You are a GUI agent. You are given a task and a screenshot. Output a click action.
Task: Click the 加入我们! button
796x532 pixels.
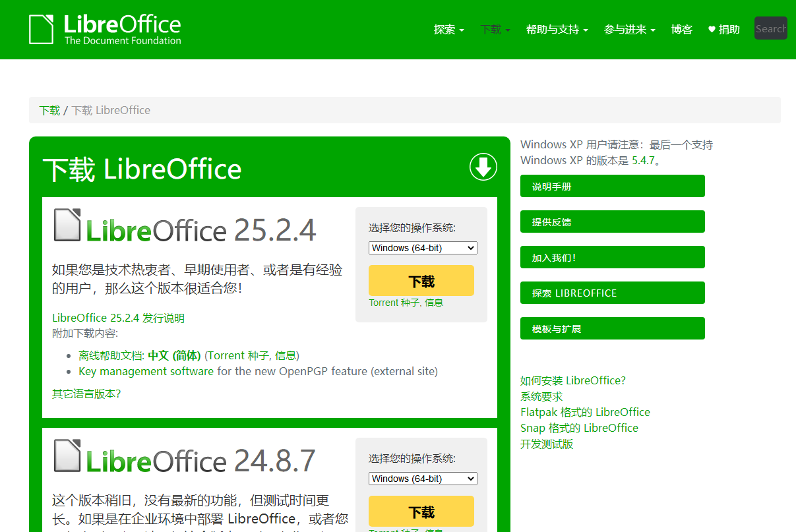(x=613, y=257)
